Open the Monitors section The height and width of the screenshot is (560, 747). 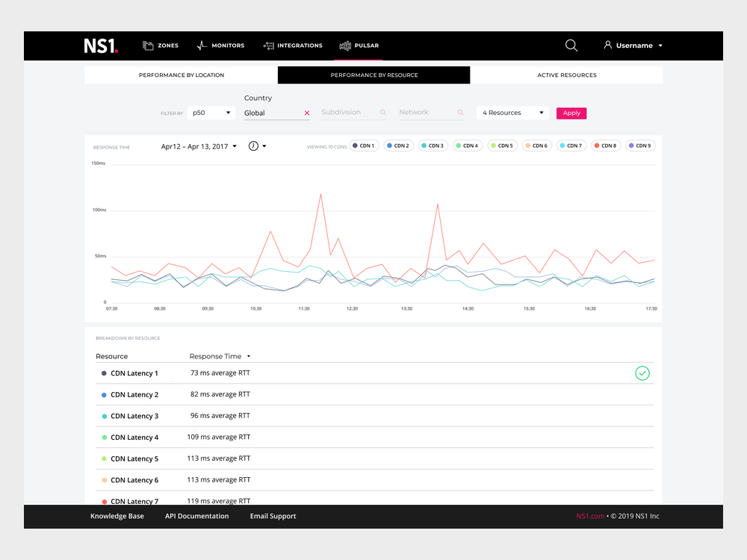tap(220, 46)
